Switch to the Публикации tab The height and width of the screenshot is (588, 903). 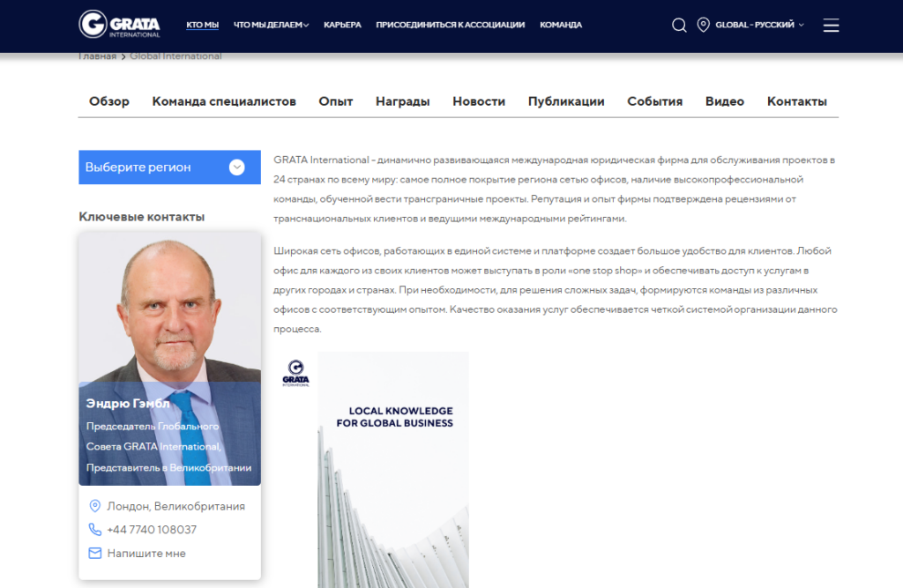(x=566, y=101)
